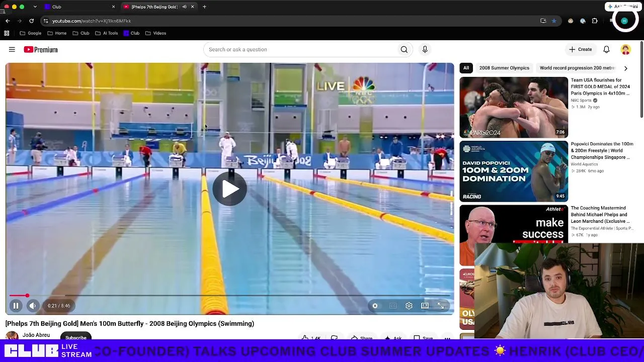The height and width of the screenshot is (362, 644).
Task: Switch to theater mode
Action: (425, 306)
